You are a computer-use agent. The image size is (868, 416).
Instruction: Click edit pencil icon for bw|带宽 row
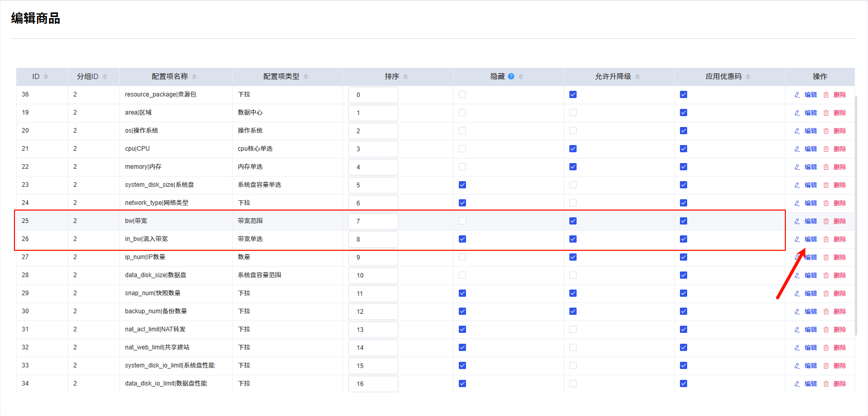(797, 221)
